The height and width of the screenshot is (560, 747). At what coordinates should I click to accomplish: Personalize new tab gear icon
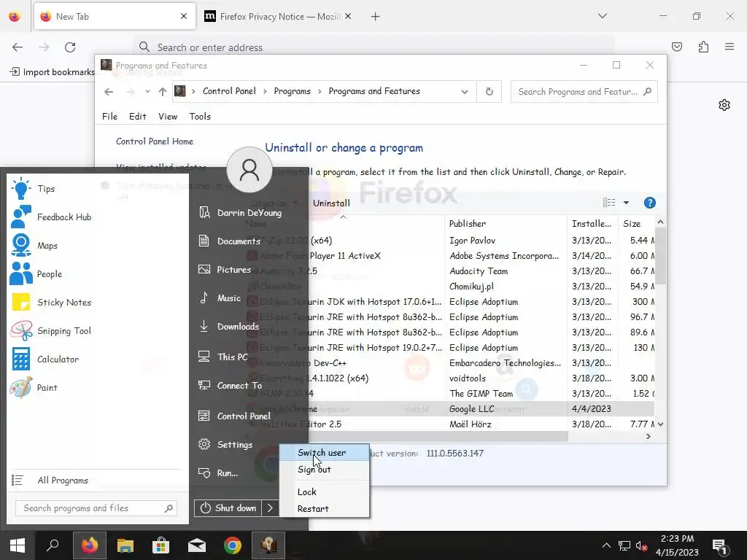pos(724,105)
